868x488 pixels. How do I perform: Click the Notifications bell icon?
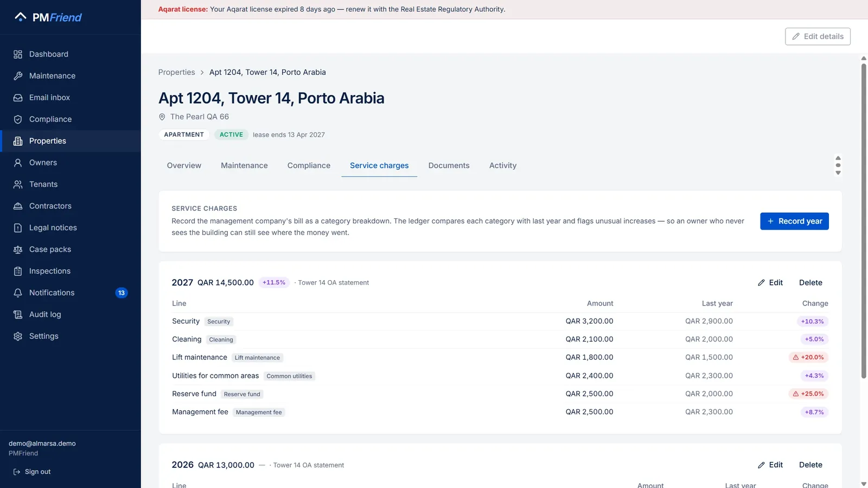tap(18, 293)
